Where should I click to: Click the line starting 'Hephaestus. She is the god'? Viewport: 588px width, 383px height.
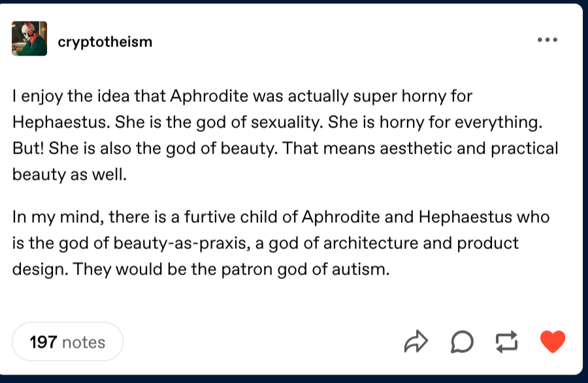[x=278, y=122]
